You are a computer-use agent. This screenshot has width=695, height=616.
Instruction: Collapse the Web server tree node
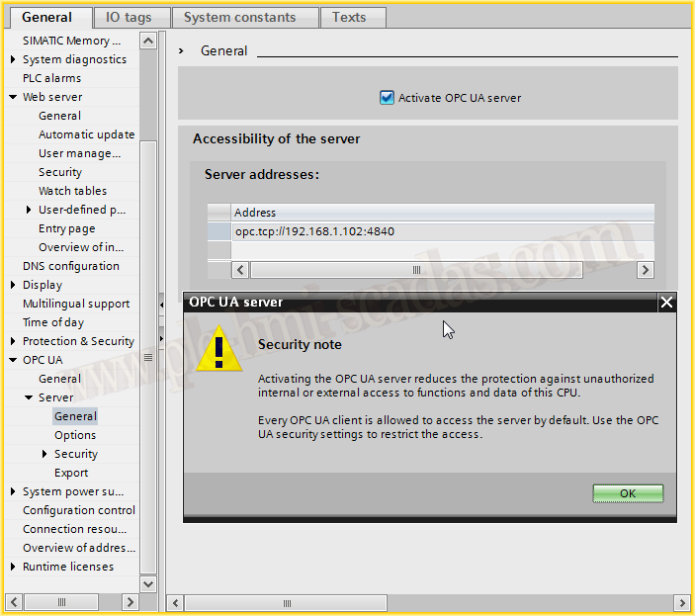pyautogui.click(x=13, y=97)
